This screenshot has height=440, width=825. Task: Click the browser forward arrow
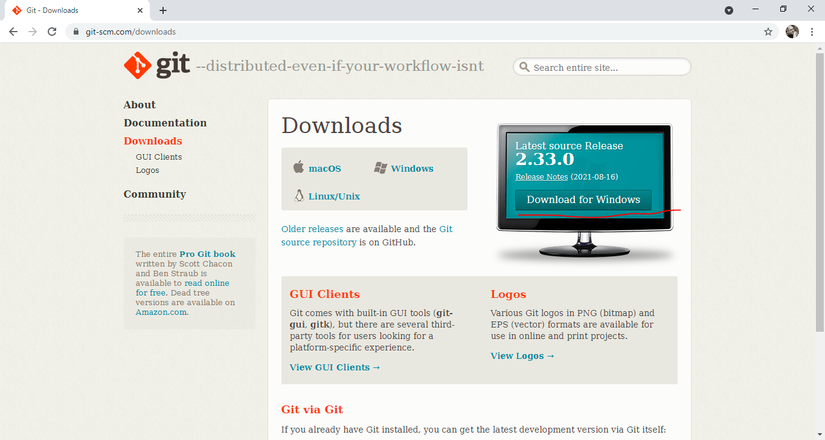[33, 32]
